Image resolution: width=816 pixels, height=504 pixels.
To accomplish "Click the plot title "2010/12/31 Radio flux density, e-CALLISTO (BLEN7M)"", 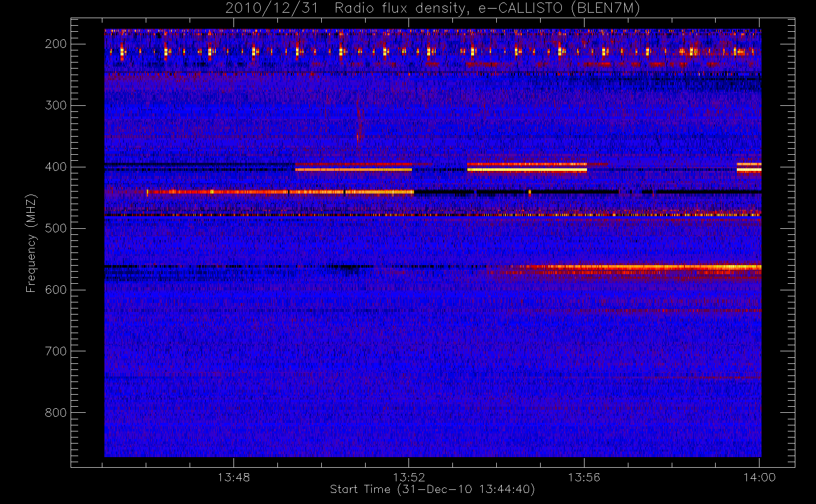I will point(432,8).
